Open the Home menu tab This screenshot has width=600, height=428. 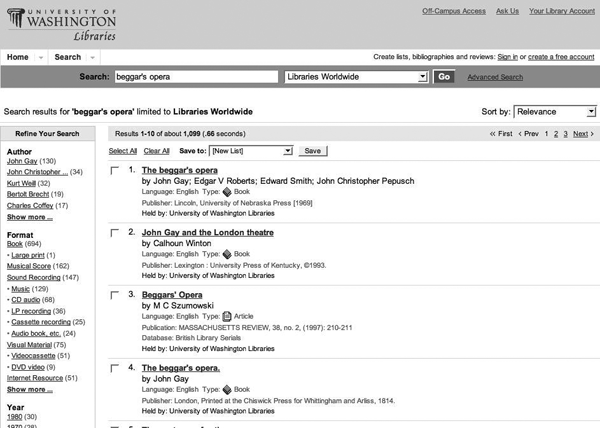pyautogui.click(x=23, y=57)
